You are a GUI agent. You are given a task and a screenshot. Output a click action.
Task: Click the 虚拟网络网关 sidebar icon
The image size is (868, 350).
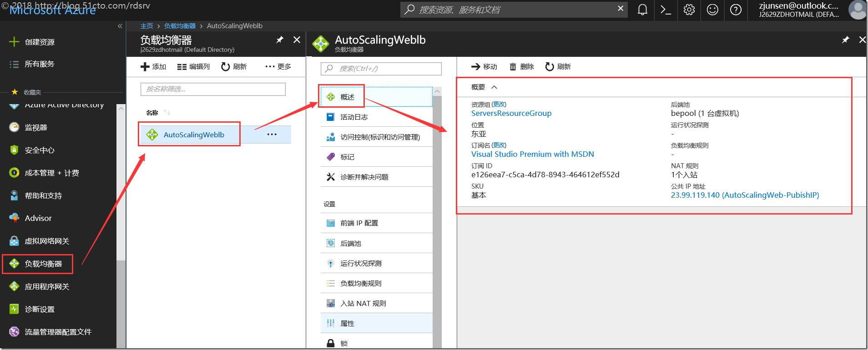pos(14,241)
